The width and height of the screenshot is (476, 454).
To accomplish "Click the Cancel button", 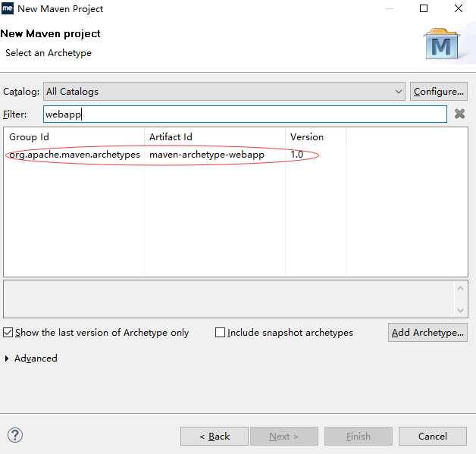I will click(x=433, y=437).
